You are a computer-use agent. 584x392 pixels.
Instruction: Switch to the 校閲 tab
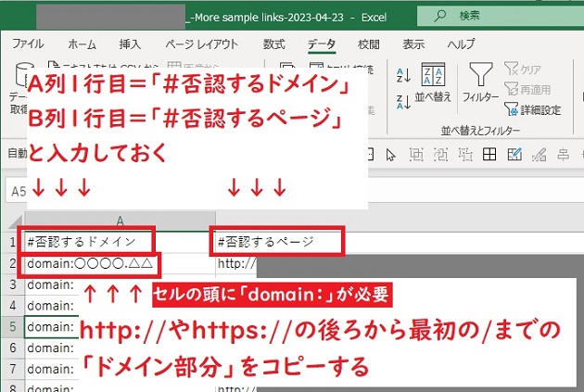pos(368,44)
